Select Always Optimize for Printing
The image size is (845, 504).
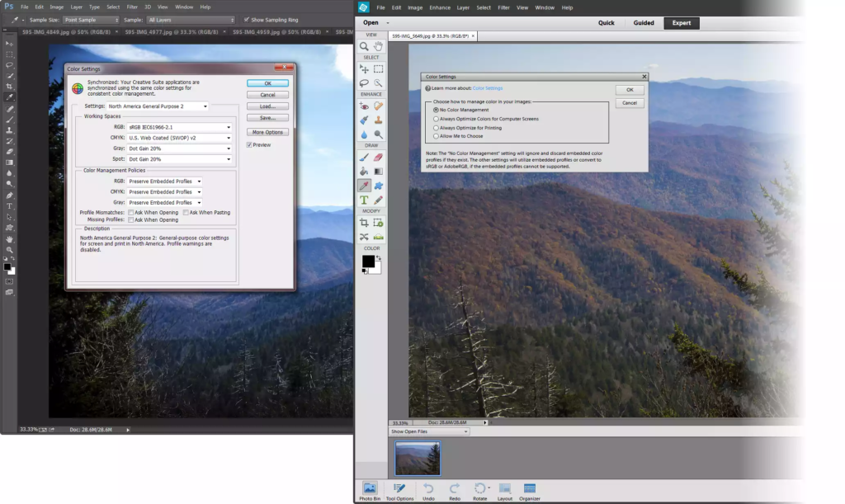coord(436,128)
